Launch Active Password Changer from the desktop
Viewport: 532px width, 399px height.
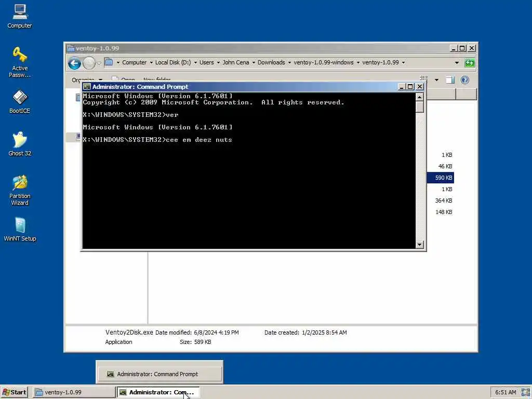click(x=20, y=62)
